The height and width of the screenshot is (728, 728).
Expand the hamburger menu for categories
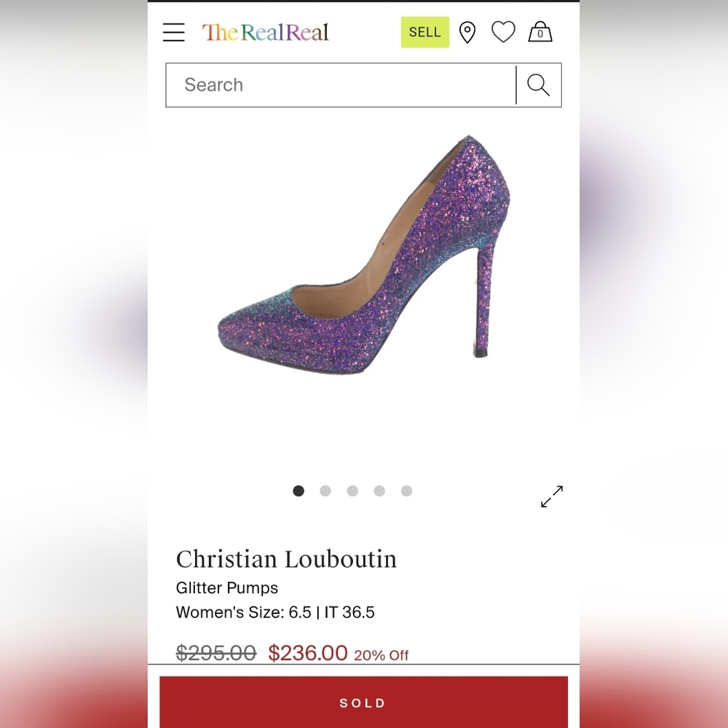[173, 32]
